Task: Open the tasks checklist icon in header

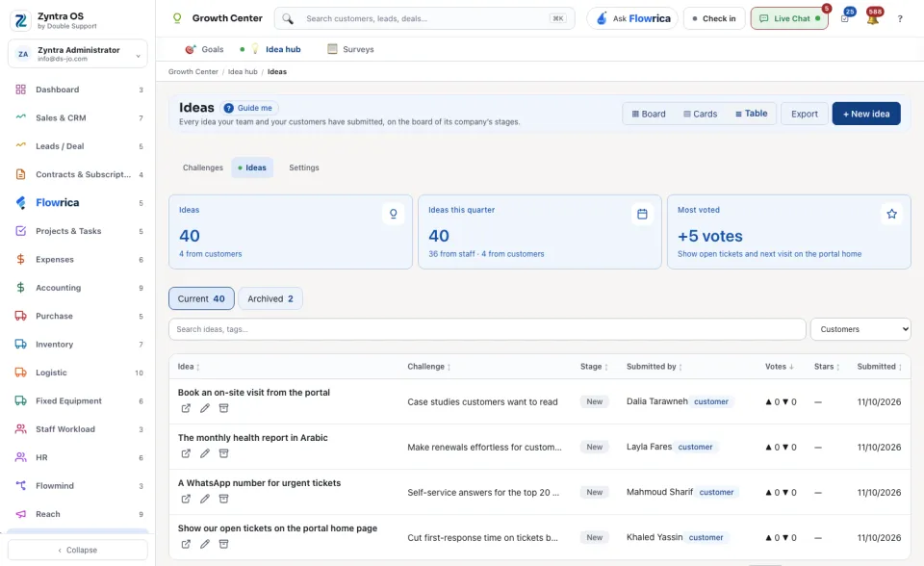Action: (x=845, y=19)
